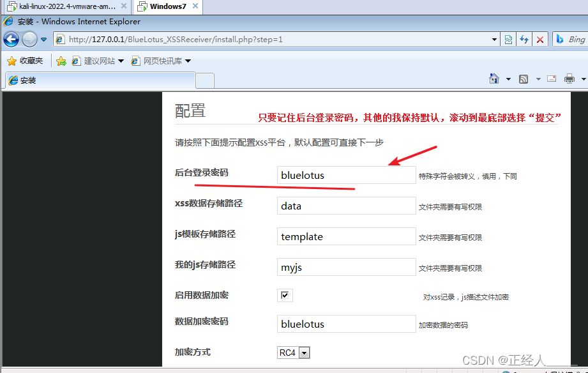Click 文件夹需要有写权限 hint beside data field
Screen dimensions: 588x373
(x=450, y=207)
